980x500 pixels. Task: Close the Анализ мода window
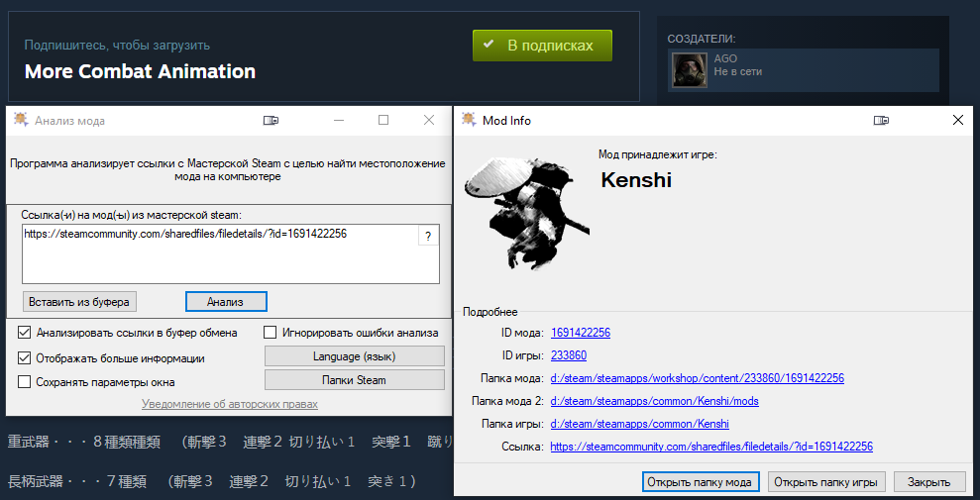[429, 121]
